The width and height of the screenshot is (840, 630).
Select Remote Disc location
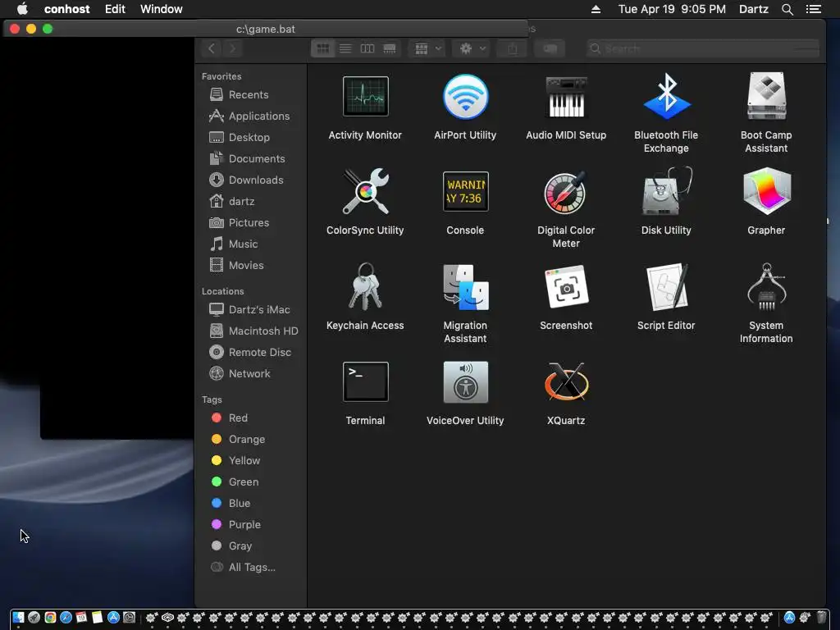[x=250, y=353]
